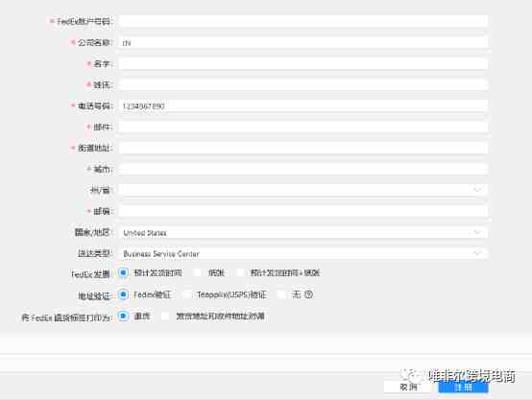Click the 公司名称 text field

(x=303, y=42)
